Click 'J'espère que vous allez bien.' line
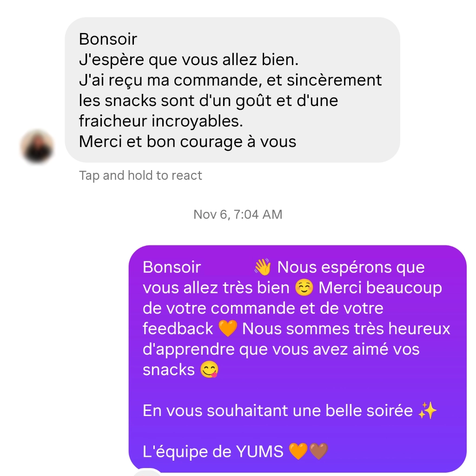The height and width of the screenshot is (476, 476). pyautogui.click(x=189, y=60)
